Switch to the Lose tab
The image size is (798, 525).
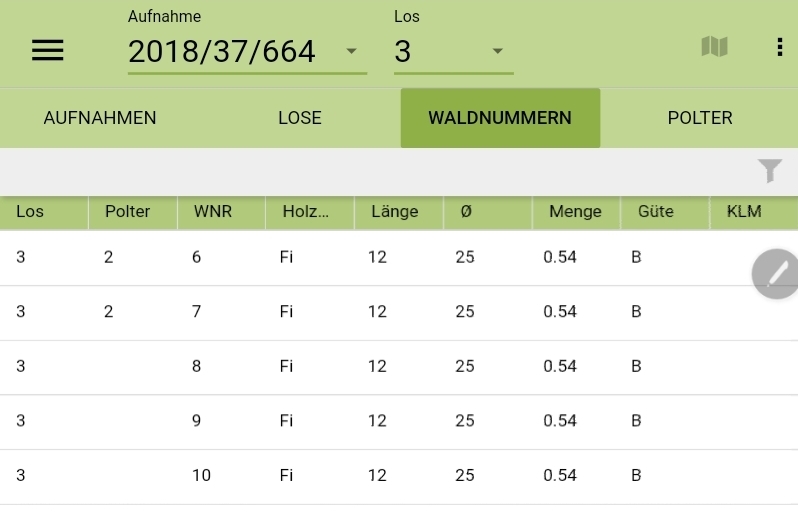300,118
